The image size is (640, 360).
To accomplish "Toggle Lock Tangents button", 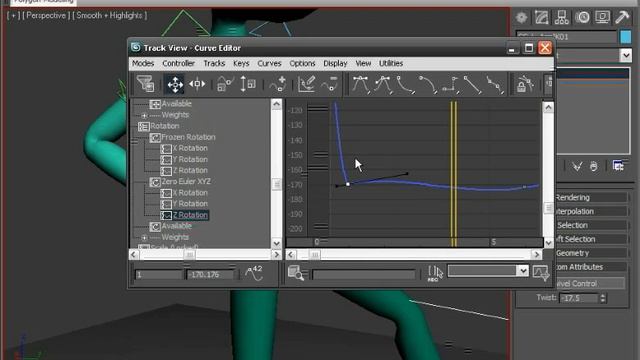I will click(x=525, y=84).
